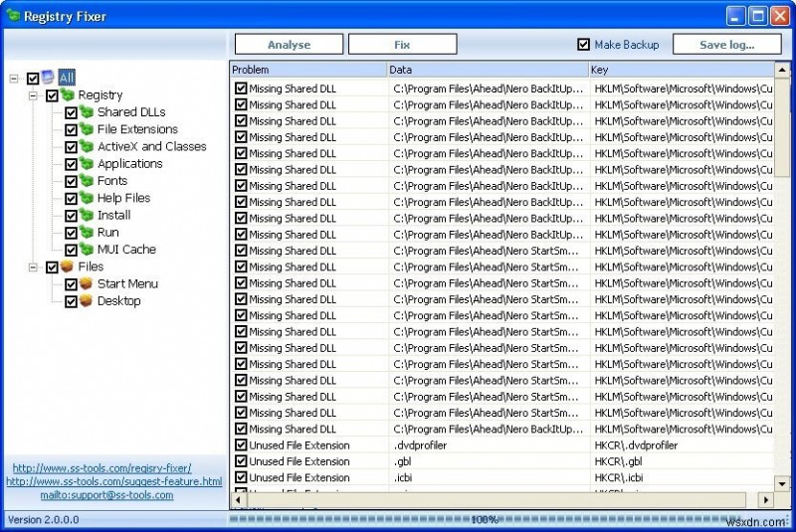Screen dimensions: 796x532
Task: Select the All tree label
Action: (67, 78)
